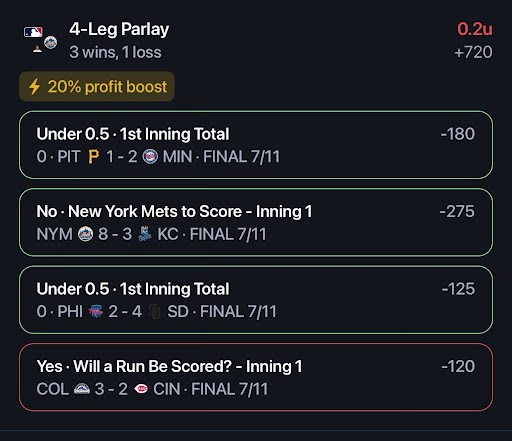The image size is (512, 441).
Task: Select the PHI vs SD 1st Inning Total leg
Action: [x=256, y=300]
